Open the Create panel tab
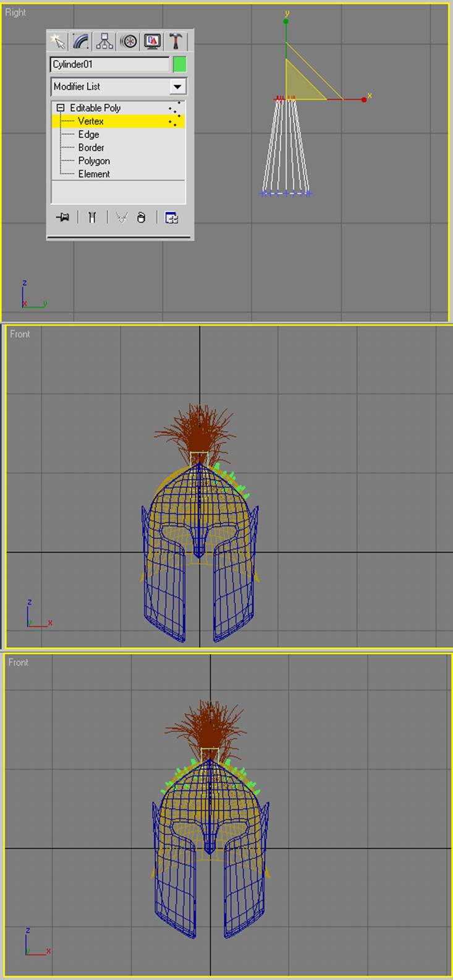Image resolution: width=453 pixels, height=980 pixels. tap(57, 41)
